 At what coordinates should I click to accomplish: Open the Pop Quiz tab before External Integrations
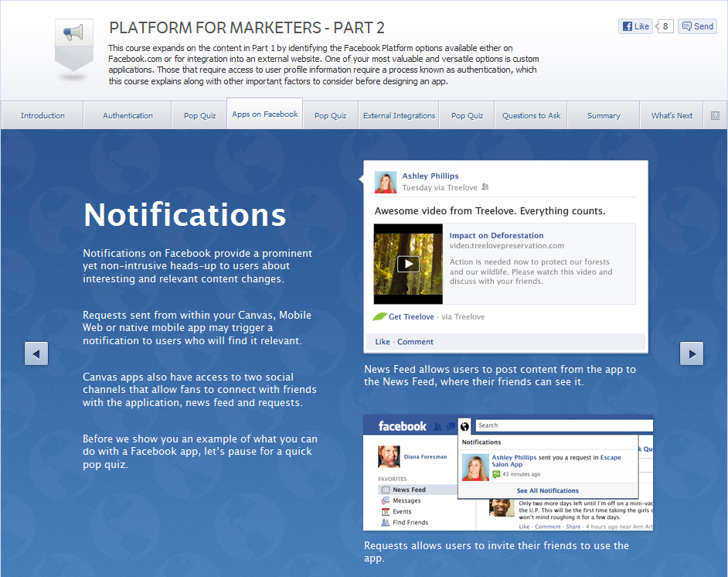330,115
